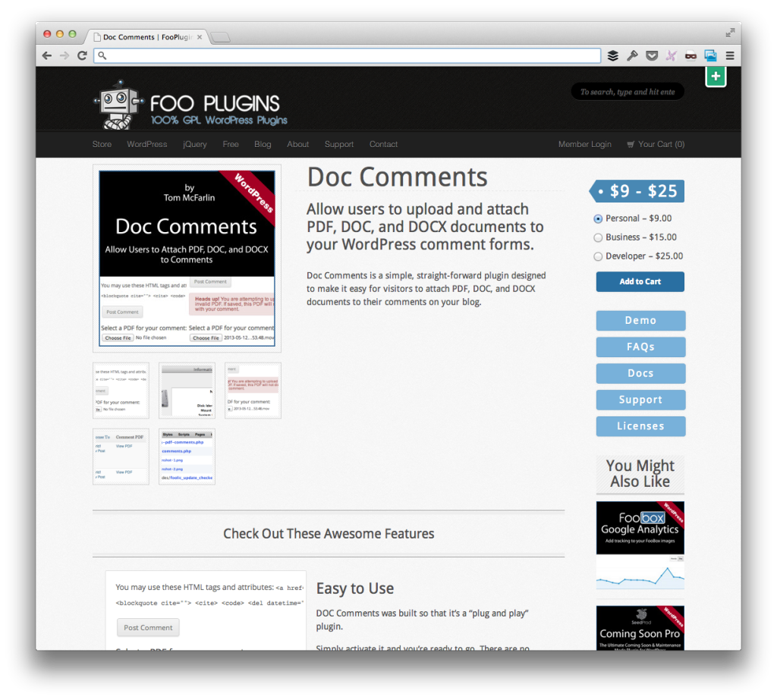The image size is (777, 700).
Task: Open the WordPress menu item
Action: point(147,144)
